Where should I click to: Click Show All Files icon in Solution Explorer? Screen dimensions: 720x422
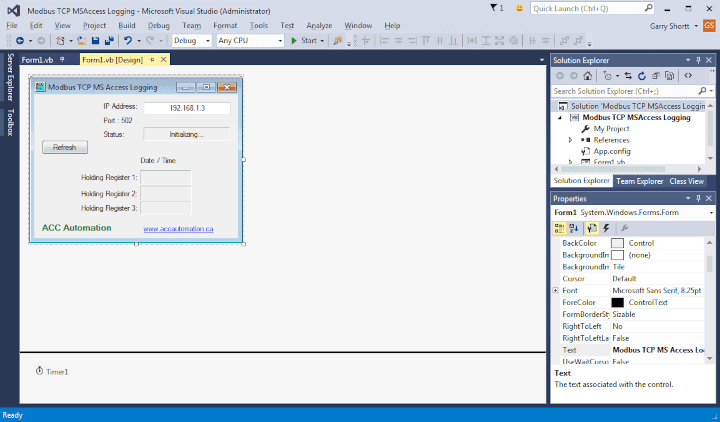coord(669,76)
